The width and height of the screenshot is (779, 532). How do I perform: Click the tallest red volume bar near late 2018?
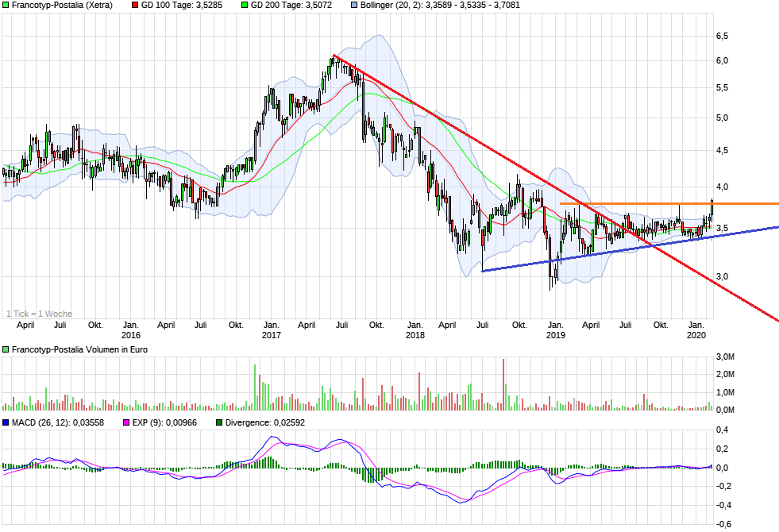point(503,384)
